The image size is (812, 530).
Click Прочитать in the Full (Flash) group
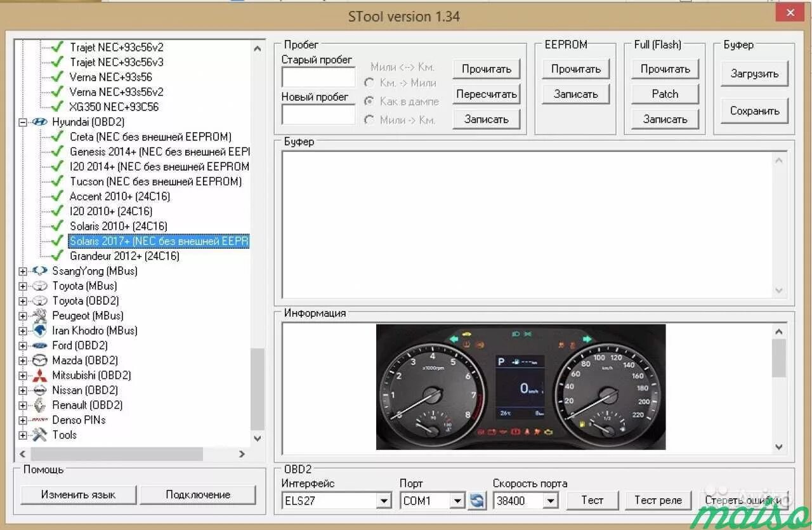(x=665, y=69)
